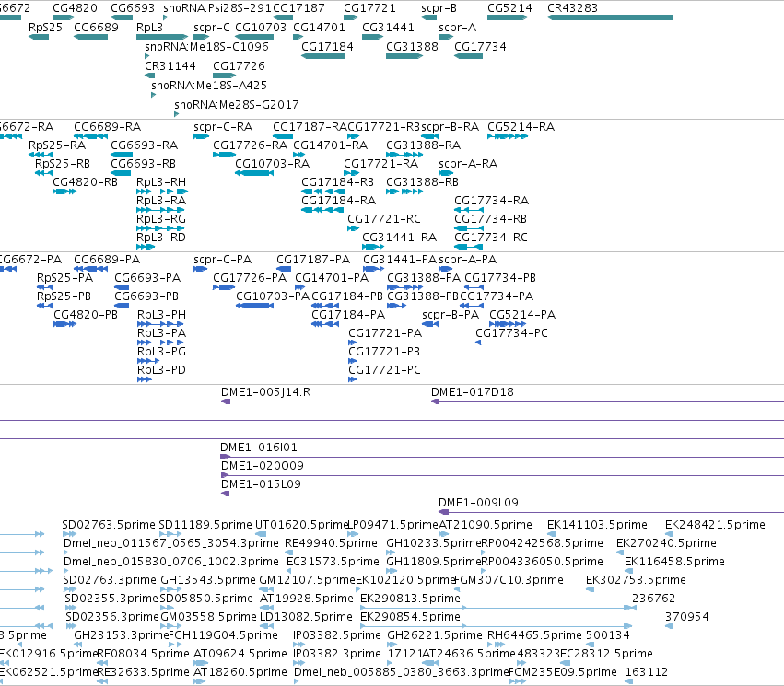Select BAC clone DME1-005J14.R

pyautogui.click(x=226, y=401)
